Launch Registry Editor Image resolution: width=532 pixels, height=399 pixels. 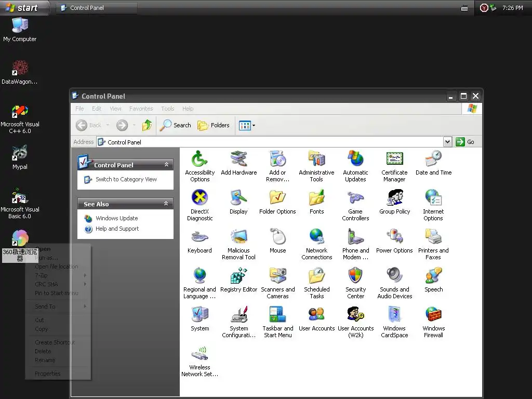[238, 281]
